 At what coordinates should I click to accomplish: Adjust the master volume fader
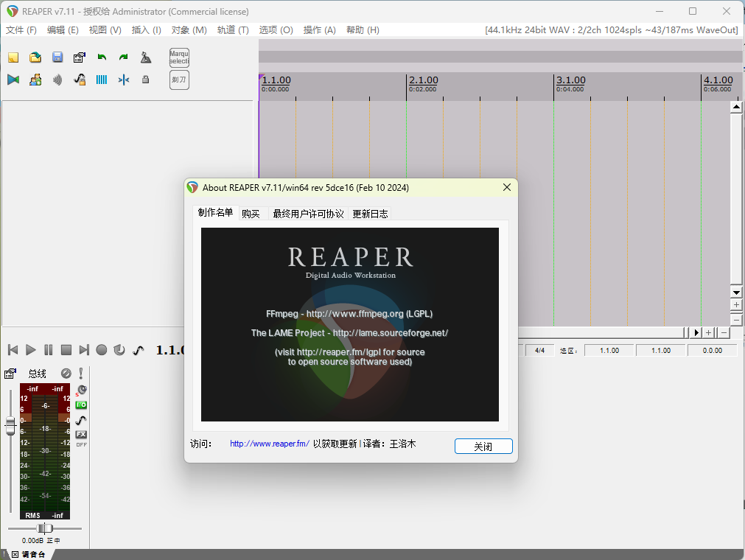tap(10, 425)
